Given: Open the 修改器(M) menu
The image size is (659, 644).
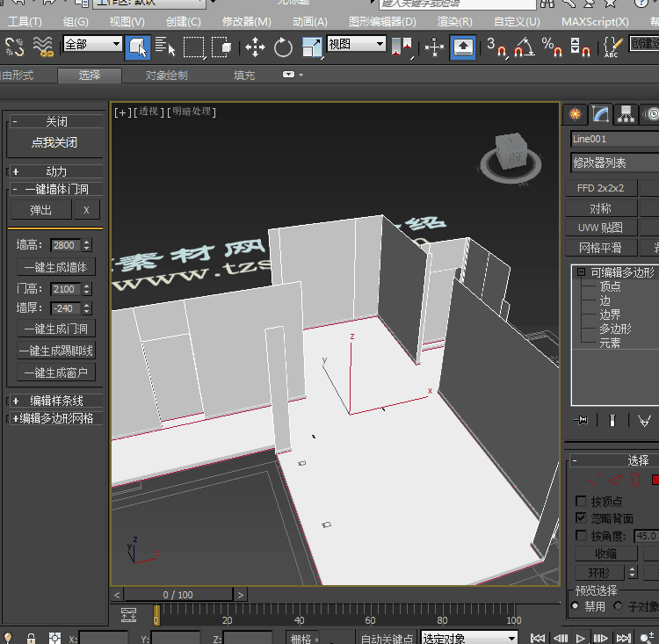Looking at the screenshot, I should 246,21.
